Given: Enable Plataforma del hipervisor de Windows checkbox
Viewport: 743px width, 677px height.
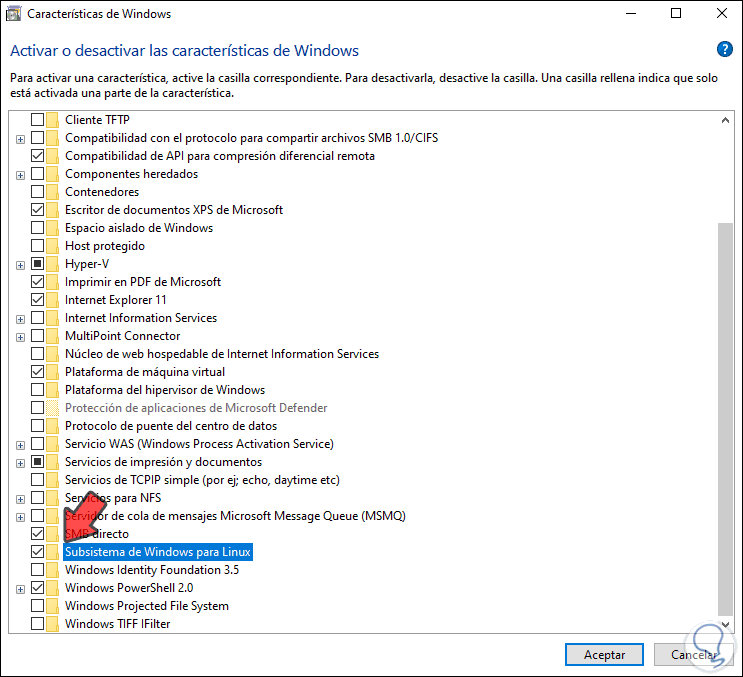Looking at the screenshot, I should [37, 389].
